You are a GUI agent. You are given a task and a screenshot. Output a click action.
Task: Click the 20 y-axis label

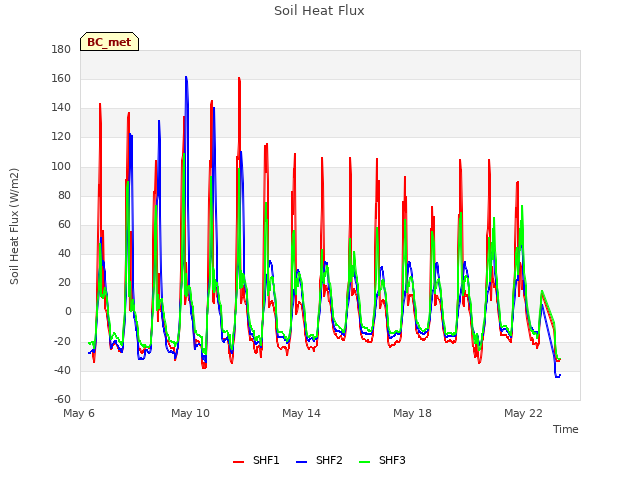64,282
